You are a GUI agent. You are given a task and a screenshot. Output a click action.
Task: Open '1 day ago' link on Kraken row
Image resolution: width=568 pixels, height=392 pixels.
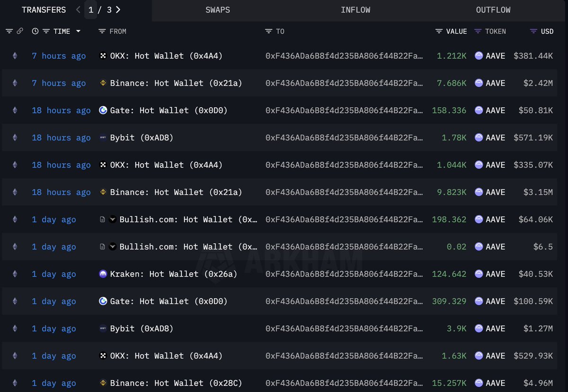tap(54, 274)
